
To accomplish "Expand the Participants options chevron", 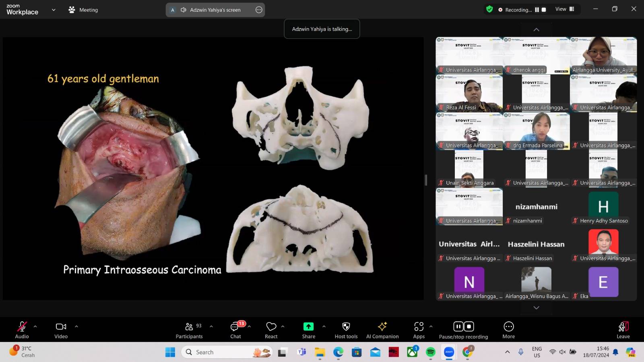I will point(211,327).
